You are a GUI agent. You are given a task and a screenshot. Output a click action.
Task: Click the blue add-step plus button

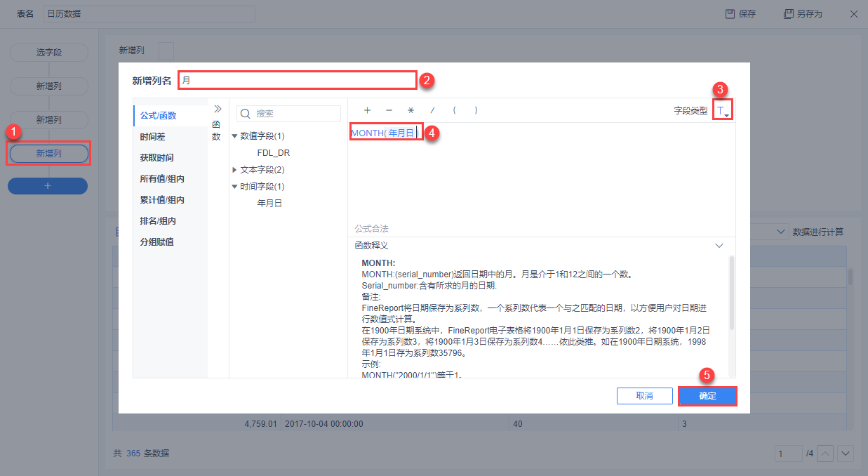48,186
